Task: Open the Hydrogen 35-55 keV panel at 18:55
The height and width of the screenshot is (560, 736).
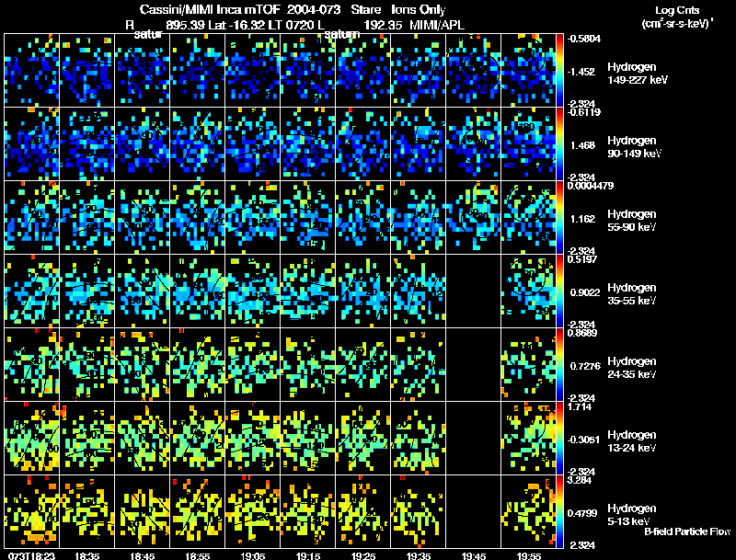Action: tap(197, 291)
